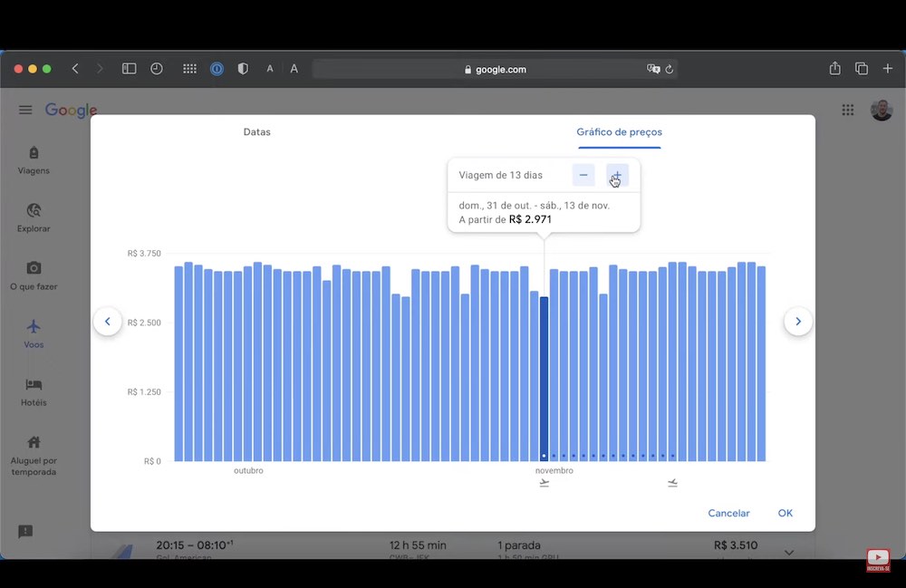This screenshot has width=906, height=588.
Task: Click the larger text size A
Action: (x=294, y=69)
